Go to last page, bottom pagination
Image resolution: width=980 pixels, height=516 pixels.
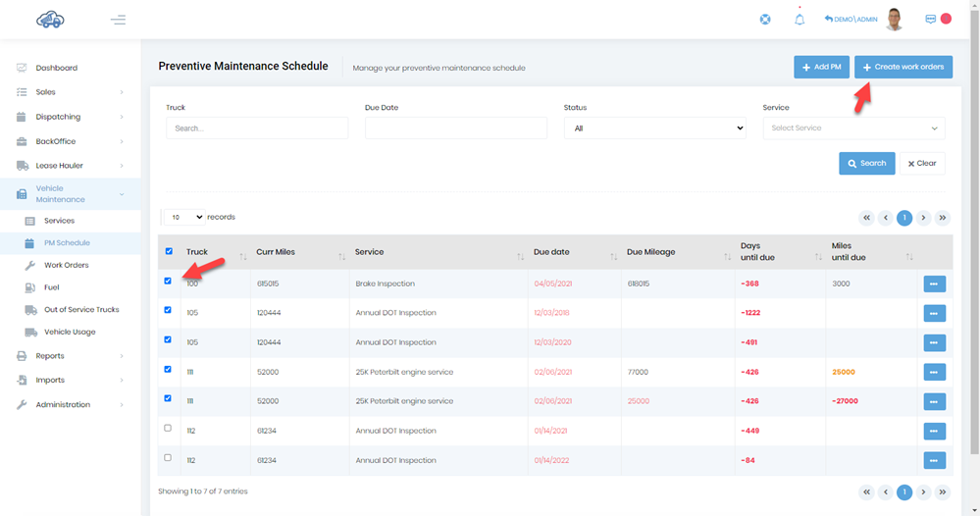pos(943,492)
